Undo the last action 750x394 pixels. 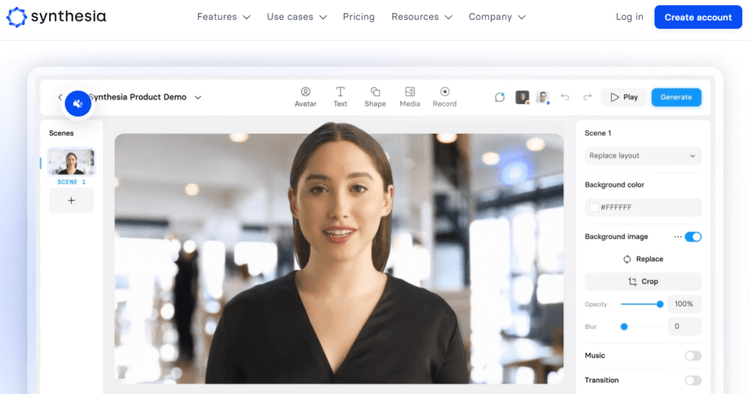(565, 97)
